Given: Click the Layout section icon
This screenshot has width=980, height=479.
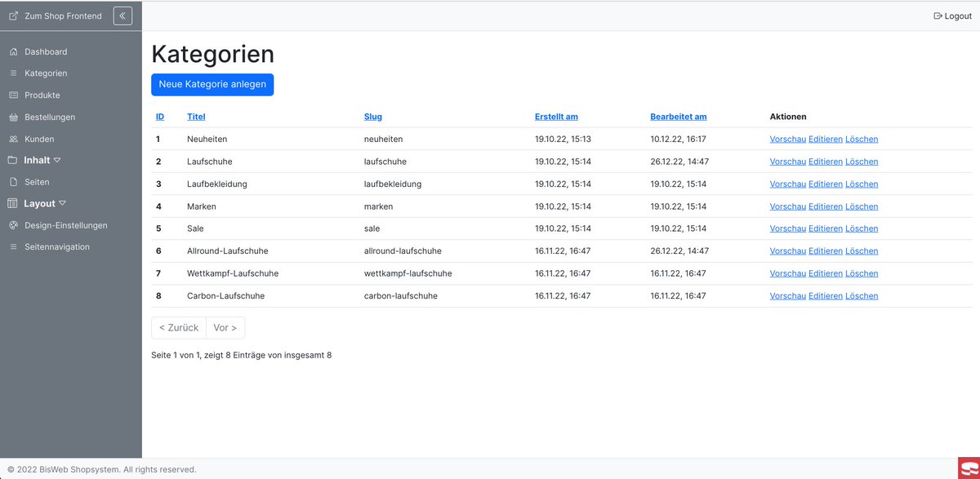Looking at the screenshot, I should [x=13, y=203].
